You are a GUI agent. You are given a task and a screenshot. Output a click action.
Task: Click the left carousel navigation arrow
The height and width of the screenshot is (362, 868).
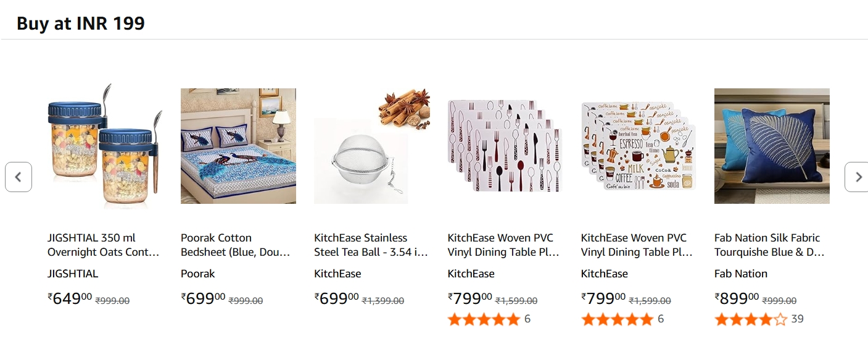coord(19,177)
